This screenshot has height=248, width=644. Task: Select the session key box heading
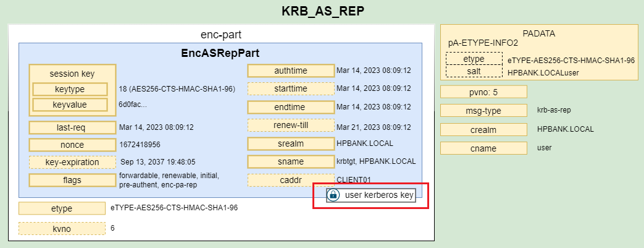[72, 74]
